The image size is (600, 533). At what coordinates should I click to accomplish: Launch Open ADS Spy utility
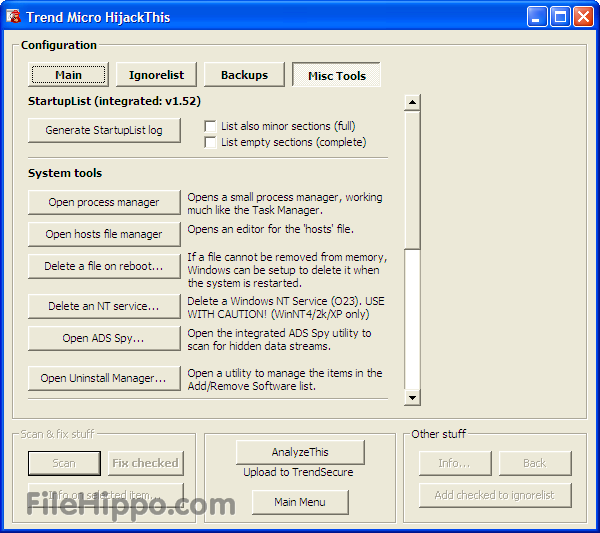pos(104,338)
